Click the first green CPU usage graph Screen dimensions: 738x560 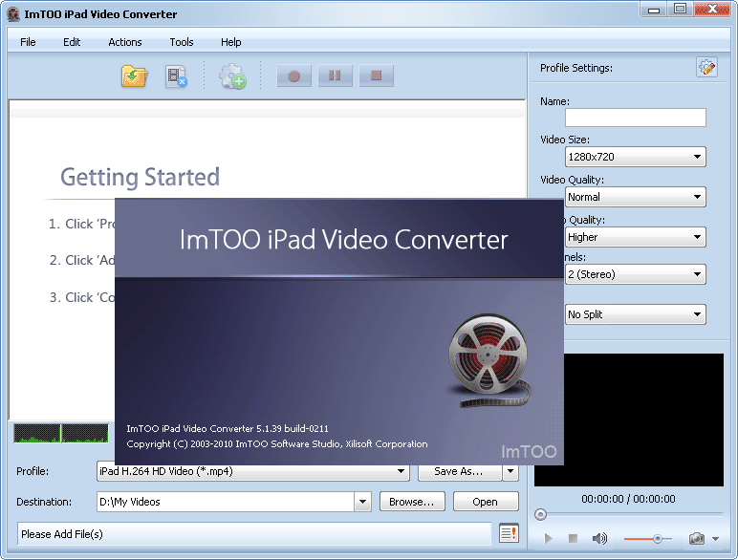pos(37,434)
